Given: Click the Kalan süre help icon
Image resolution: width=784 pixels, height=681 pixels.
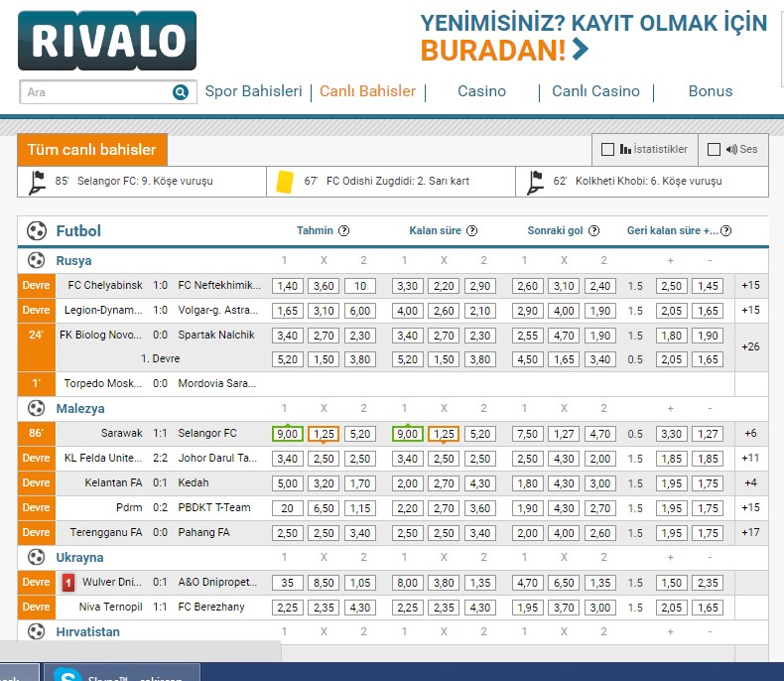Looking at the screenshot, I should tap(472, 230).
